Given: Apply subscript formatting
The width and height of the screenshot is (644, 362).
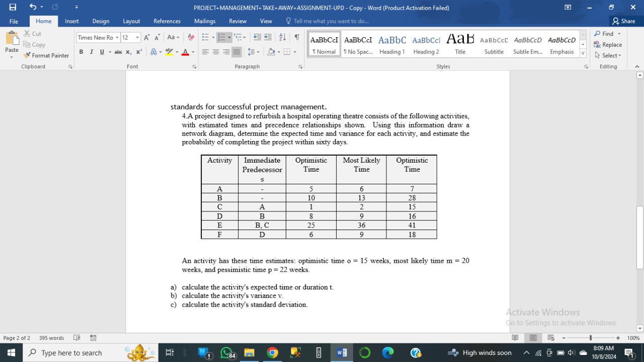Looking at the screenshot, I should point(128,52).
